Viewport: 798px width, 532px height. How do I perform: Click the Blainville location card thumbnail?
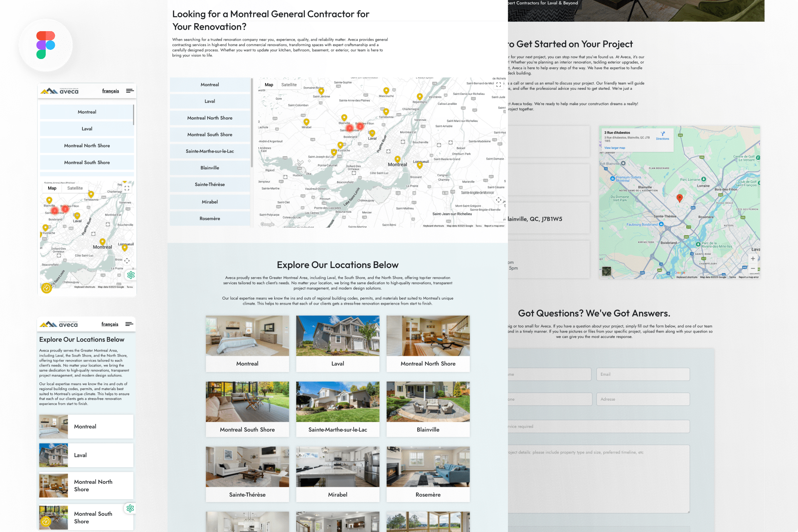pyautogui.click(x=428, y=402)
